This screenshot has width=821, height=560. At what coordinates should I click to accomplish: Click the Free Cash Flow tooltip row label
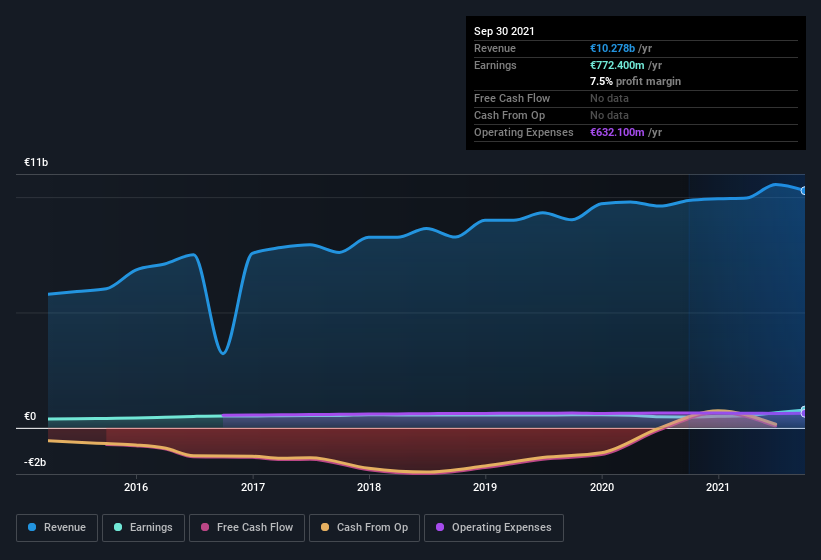pyautogui.click(x=512, y=98)
